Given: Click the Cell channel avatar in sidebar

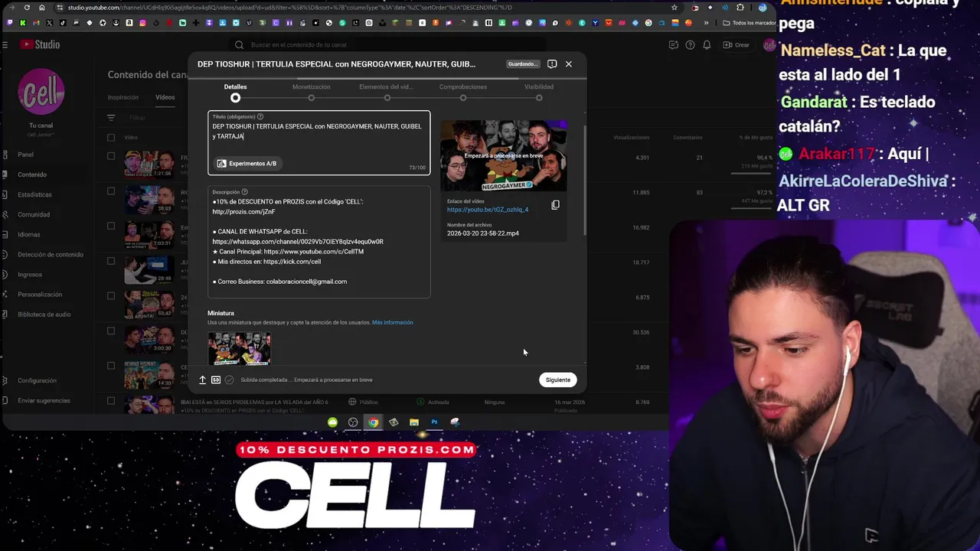Looking at the screenshot, I should pos(41,91).
